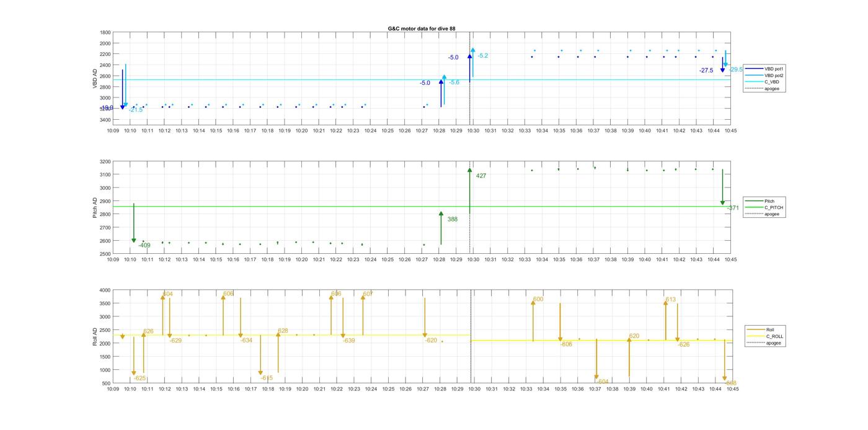The image size is (868, 430).
Task: Click the '1800' tick on VBD axis
Action: (105, 32)
